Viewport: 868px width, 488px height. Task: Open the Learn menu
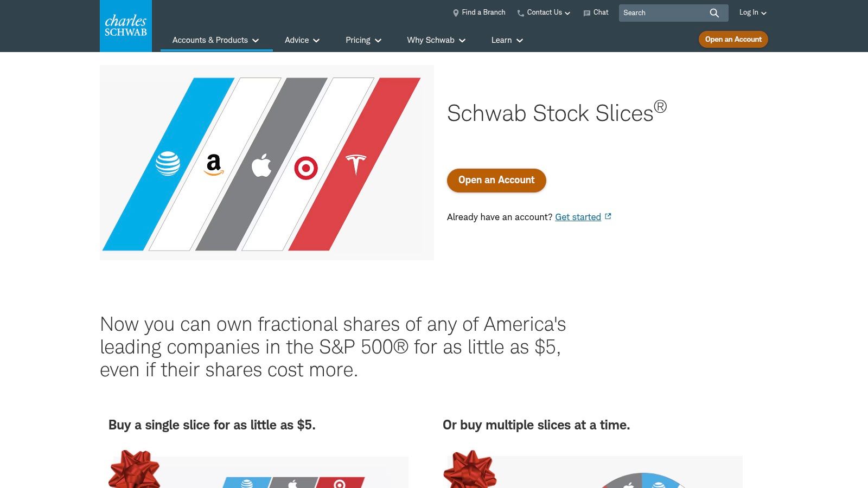coord(506,40)
